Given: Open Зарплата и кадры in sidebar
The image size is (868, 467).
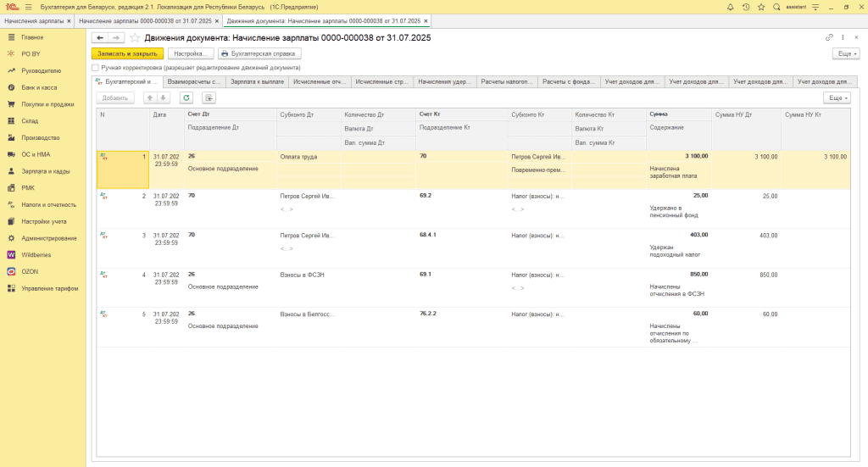Looking at the screenshot, I should 46,171.
